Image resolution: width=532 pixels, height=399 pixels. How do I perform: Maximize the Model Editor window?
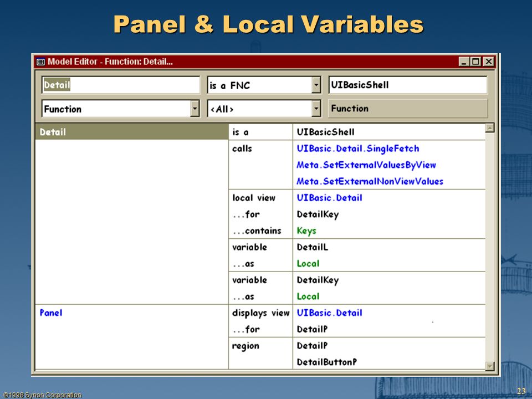pos(475,62)
